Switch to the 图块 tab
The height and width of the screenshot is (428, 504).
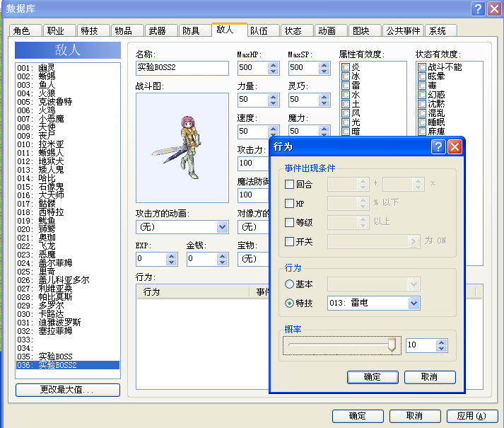pyautogui.click(x=365, y=31)
